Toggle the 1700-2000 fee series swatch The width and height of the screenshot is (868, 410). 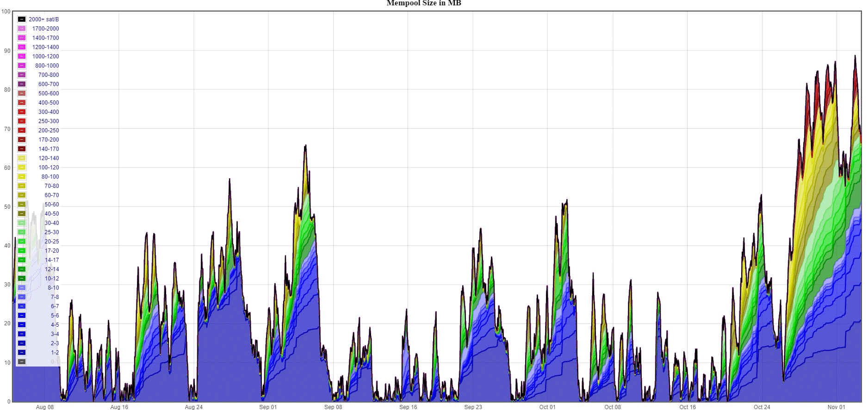(x=22, y=29)
